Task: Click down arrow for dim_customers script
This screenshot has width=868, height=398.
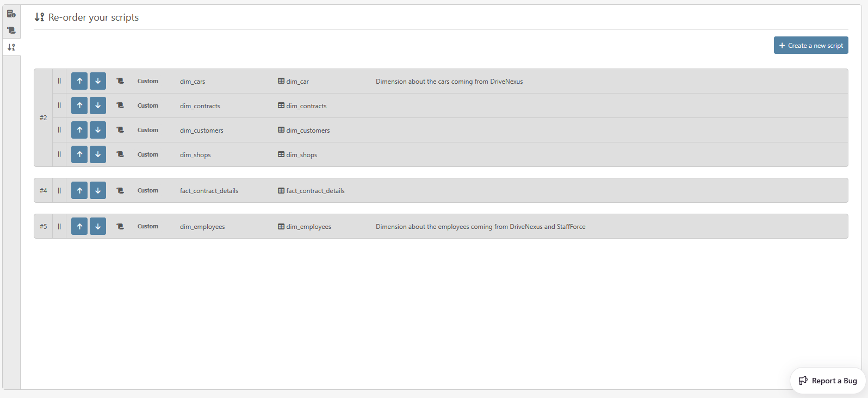Action: tap(98, 130)
